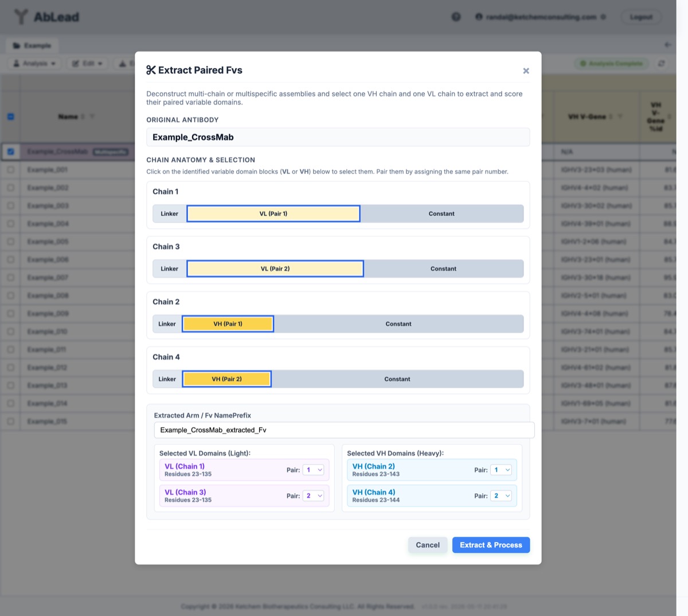The width and height of the screenshot is (688, 616).
Task: Click the Analysis Complete status badge
Action: click(x=612, y=63)
